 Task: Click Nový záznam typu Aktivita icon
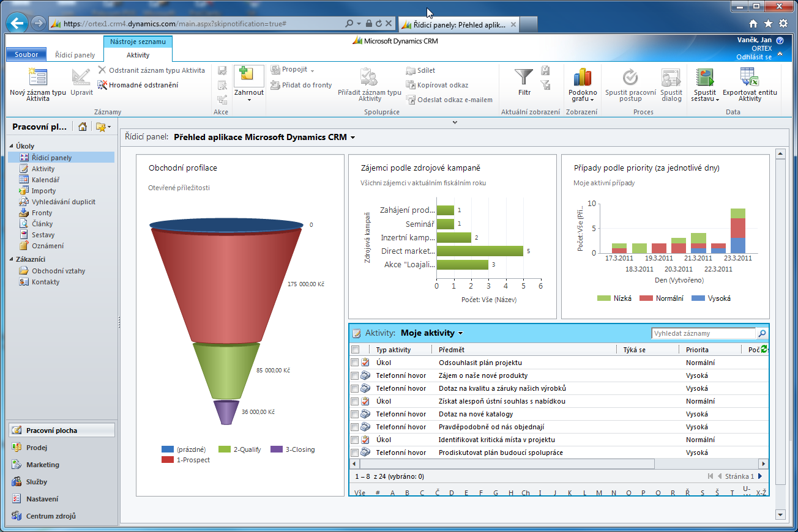[x=38, y=77]
